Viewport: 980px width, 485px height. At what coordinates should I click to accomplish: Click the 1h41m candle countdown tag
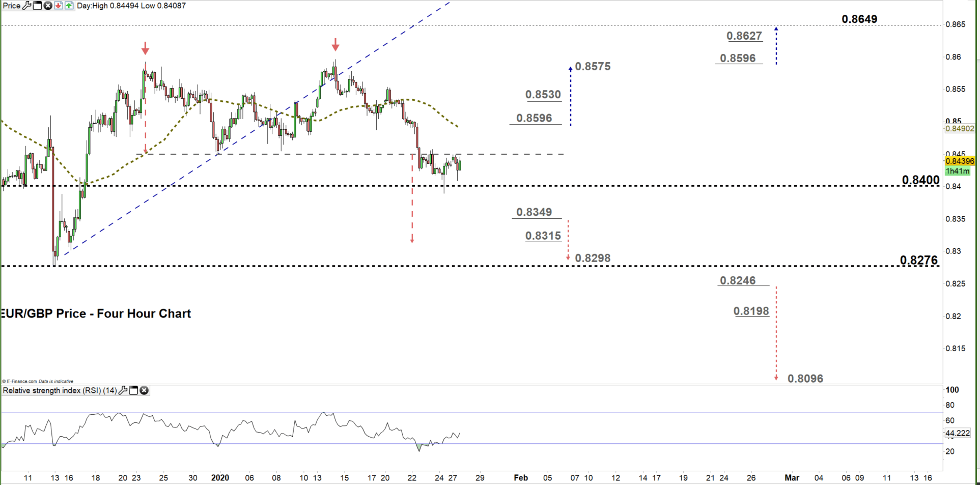pos(958,172)
